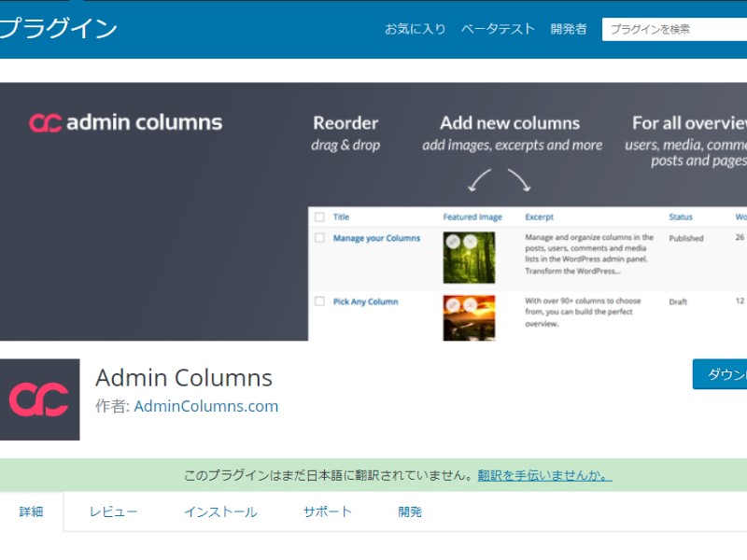Check the Manage your Columns row checkbox
Image resolution: width=747 pixels, height=560 pixels.
319,238
